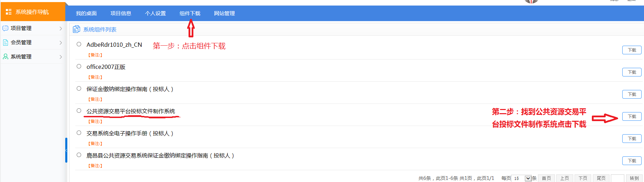Collapse the sidebar using the blue handle
644x182 pixels.
pyautogui.click(x=66, y=150)
